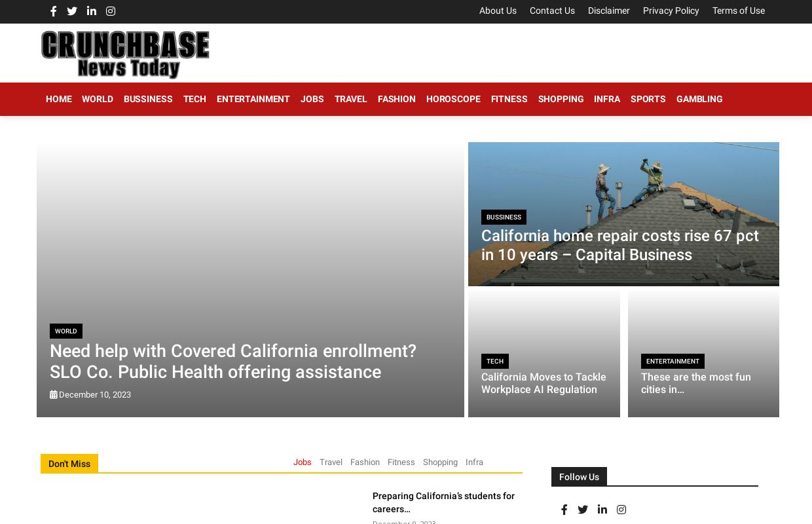Click the About Us link at the top

point(498,11)
